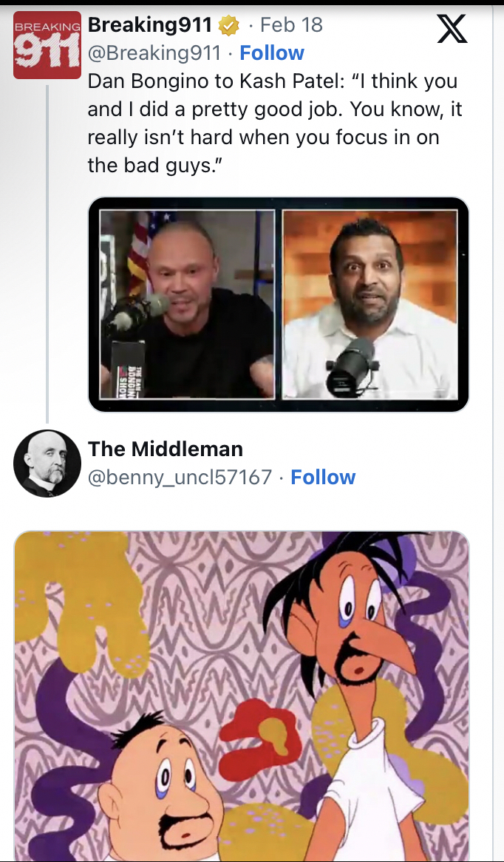
Task: Open the Feb 18 timestamp
Action: pos(291,25)
